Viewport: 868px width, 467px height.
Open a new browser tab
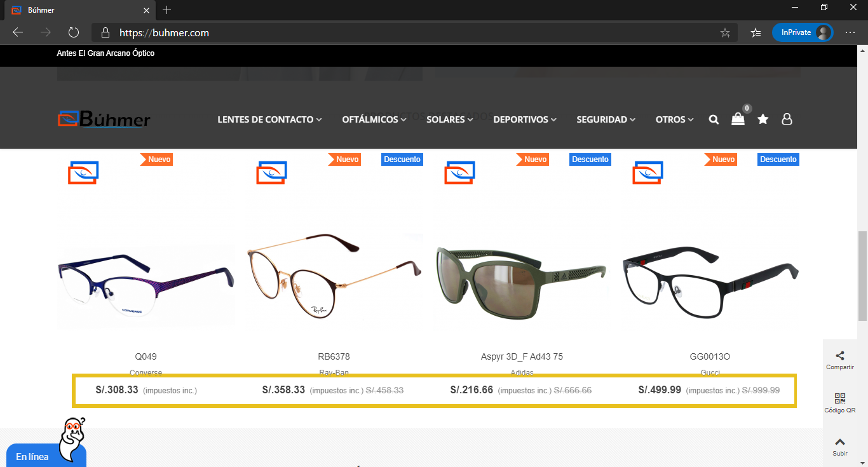pyautogui.click(x=167, y=10)
